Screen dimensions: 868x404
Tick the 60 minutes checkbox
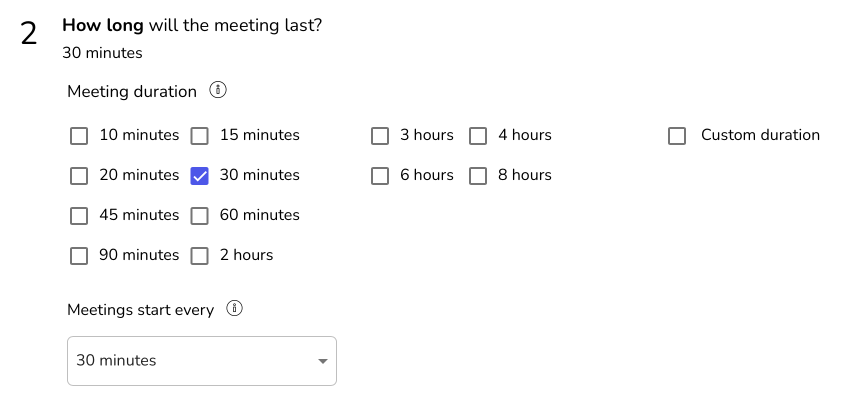point(199,215)
